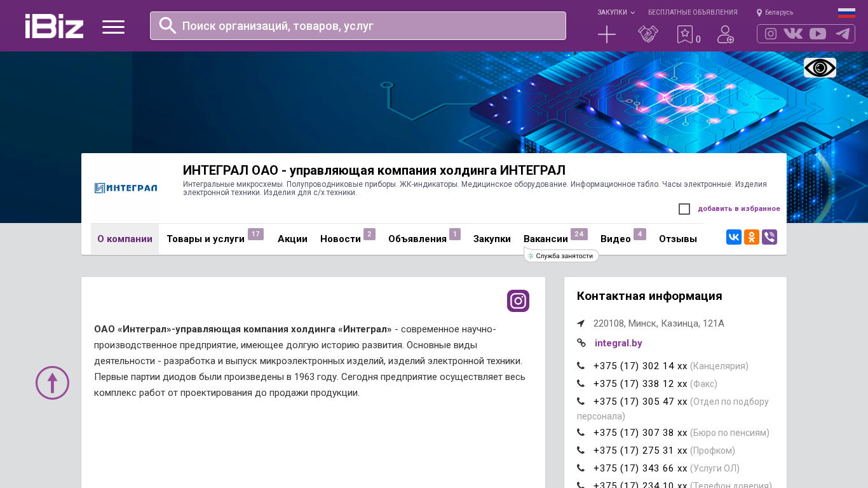868x488 pixels.
Task: Reveal the Канцелярия phone number
Action: tap(641, 366)
